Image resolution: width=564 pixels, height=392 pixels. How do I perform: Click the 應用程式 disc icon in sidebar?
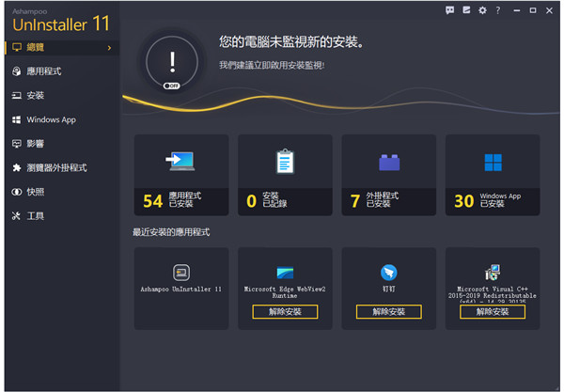click(x=17, y=71)
